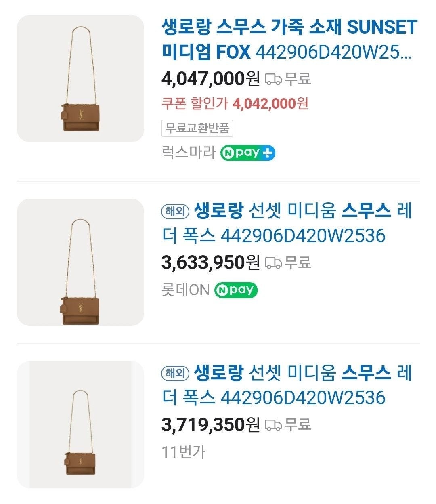436x504 pixels.
Task: Open the 럭스마라 listing's bag thumbnail
Action: [80, 79]
